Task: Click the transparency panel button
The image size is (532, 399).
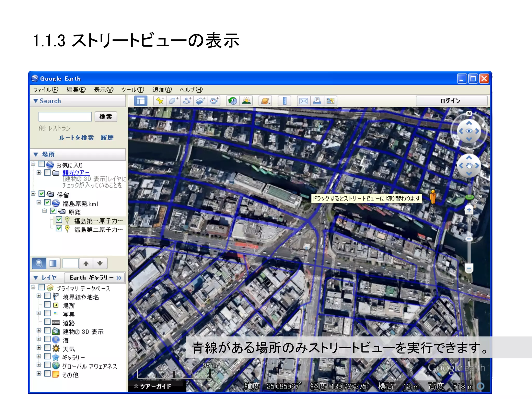Action: click(x=53, y=263)
